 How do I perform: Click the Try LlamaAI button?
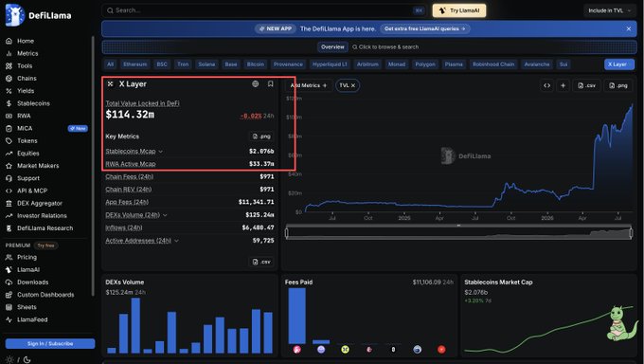pos(459,10)
